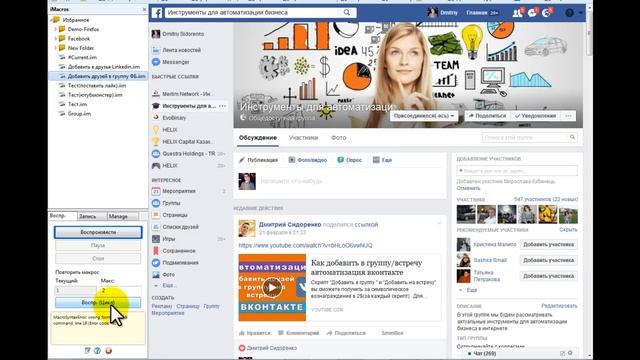Open post options chevron on Дмитрий Сидоренко post
This screenshot has width=640, height=360.
[x=439, y=223]
